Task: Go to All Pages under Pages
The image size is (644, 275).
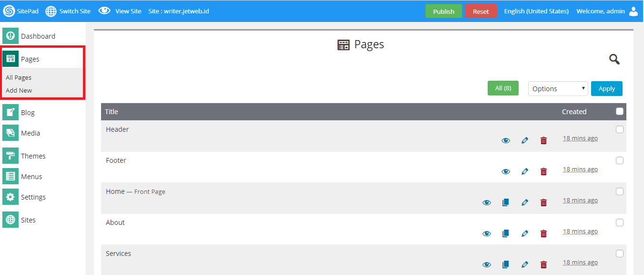Action: tap(19, 77)
